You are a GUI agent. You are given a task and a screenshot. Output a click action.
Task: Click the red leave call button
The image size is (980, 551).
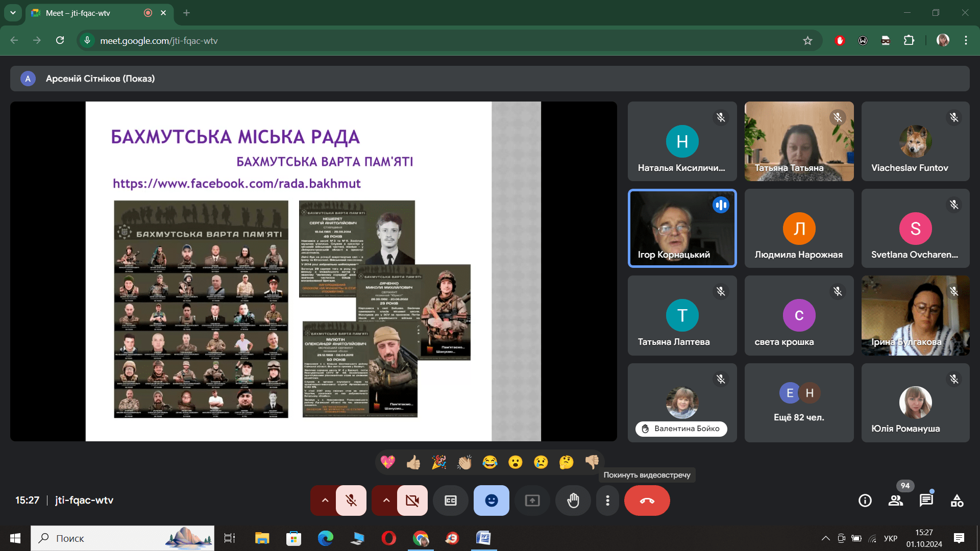647,500
